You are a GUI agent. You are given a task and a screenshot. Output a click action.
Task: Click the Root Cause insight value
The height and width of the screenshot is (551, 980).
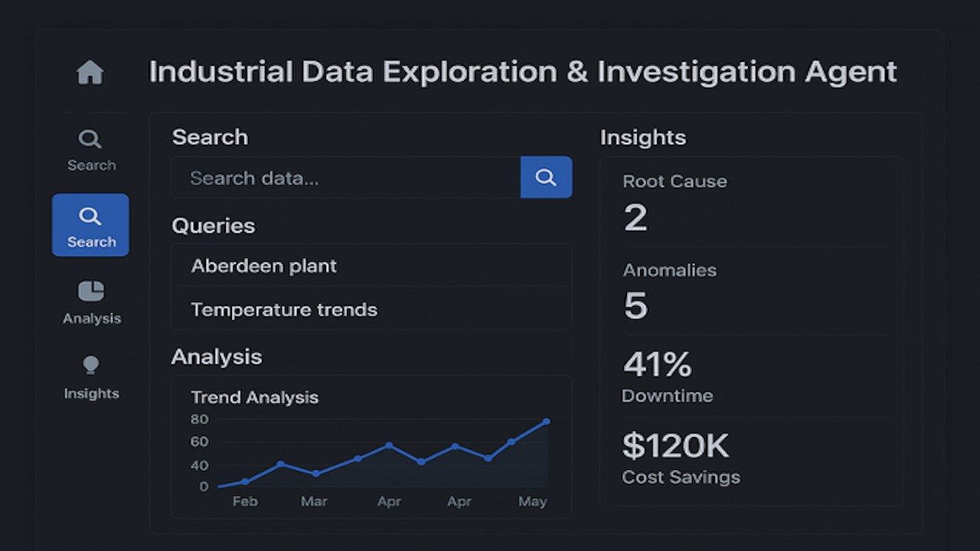click(635, 218)
